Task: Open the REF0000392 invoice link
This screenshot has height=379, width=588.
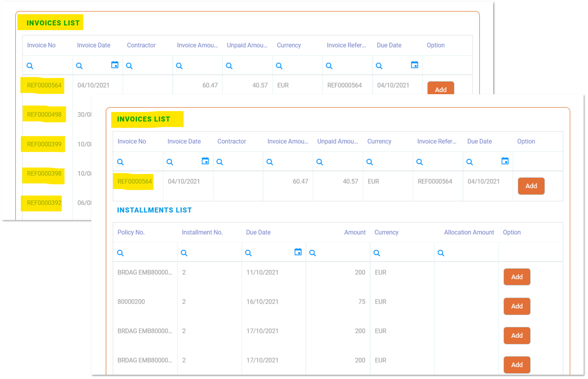Action: point(44,203)
